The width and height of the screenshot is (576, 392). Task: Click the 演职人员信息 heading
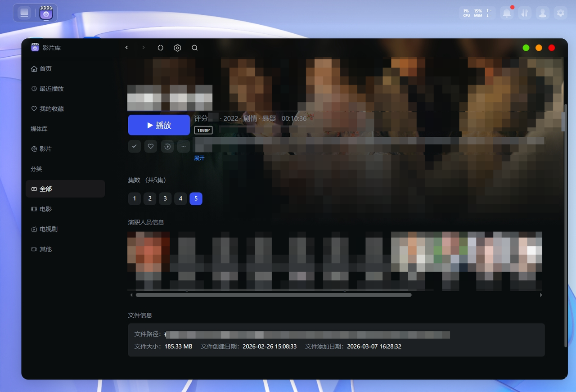tap(146, 222)
